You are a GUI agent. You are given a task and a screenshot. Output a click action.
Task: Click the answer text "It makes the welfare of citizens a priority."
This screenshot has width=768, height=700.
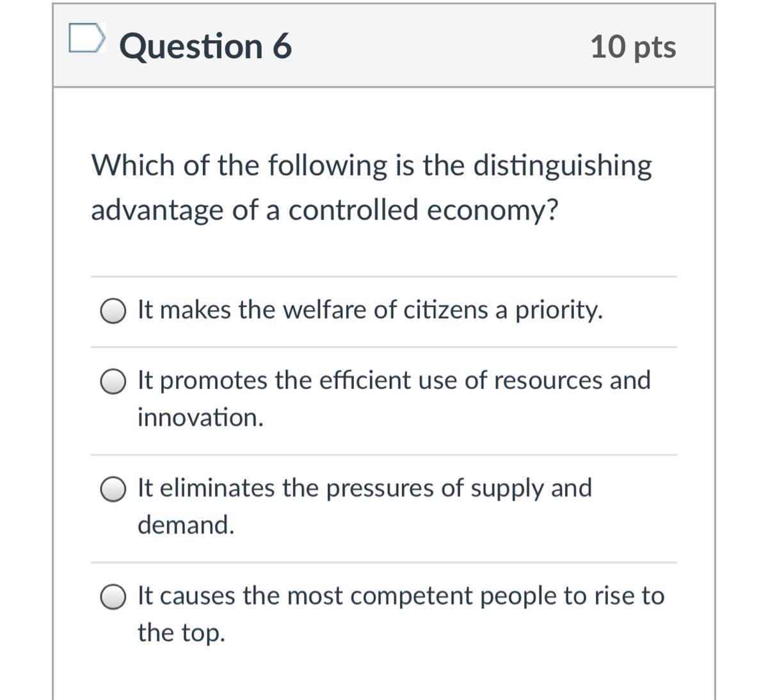(x=370, y=310)
